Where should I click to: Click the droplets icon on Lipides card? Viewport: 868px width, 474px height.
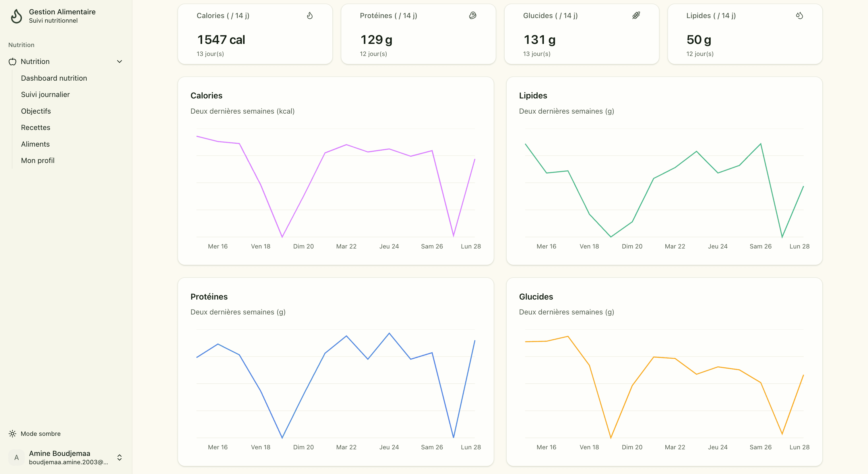(x=799, y=15)
